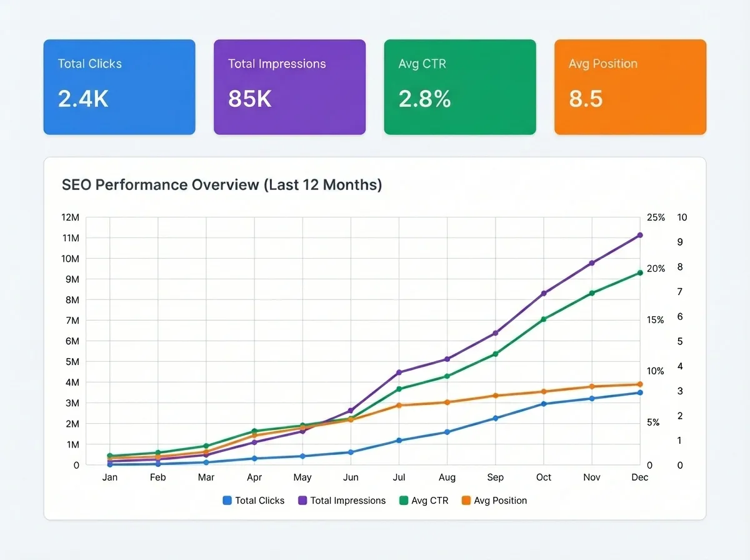
Task: Open the Total Impressions 85K card
Action: tap(289, 87)
